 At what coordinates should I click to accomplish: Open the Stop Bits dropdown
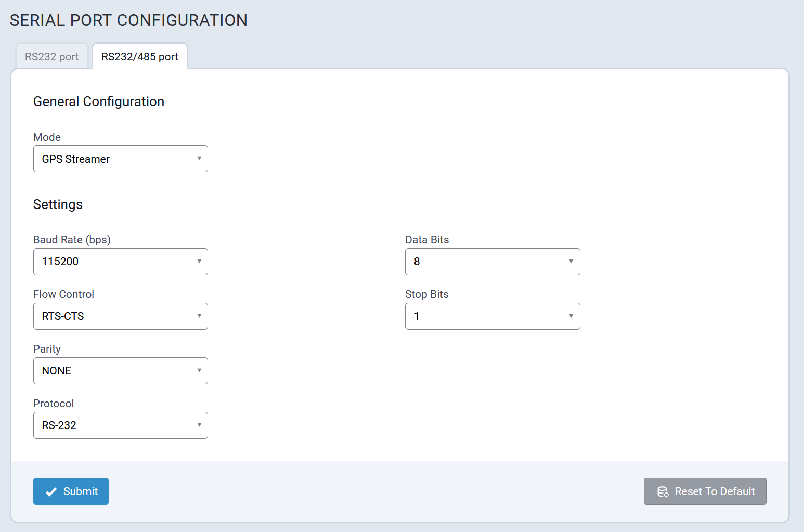[x=492, y=316]
